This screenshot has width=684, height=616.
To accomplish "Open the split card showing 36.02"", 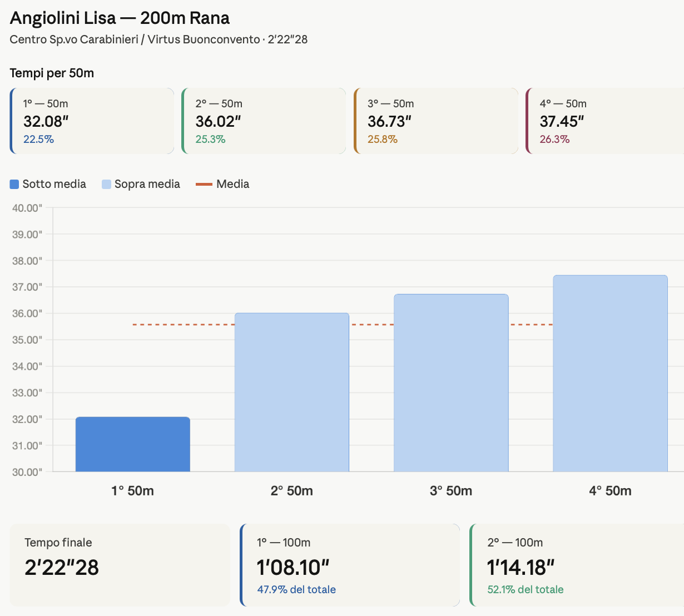I will click(264, 121).
